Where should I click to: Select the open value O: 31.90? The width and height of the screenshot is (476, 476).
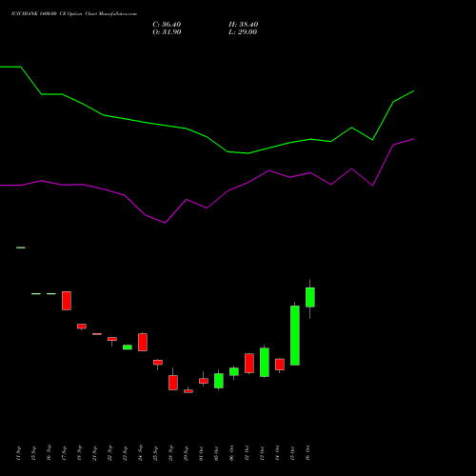click(x=167, y=32)
